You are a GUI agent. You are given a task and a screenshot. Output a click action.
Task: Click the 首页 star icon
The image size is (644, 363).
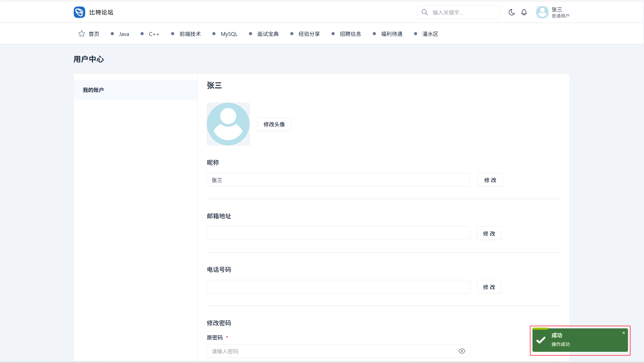tap(81, 34)
